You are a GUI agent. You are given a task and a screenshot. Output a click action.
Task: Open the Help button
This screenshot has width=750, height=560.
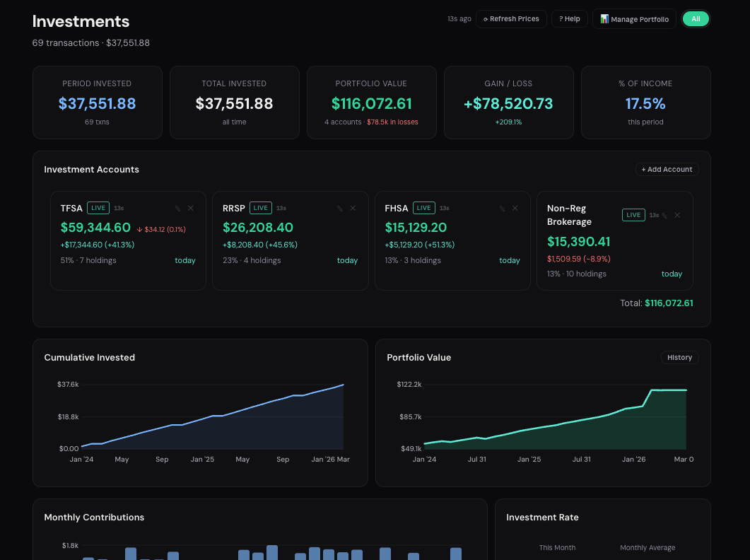coord(569,19)
